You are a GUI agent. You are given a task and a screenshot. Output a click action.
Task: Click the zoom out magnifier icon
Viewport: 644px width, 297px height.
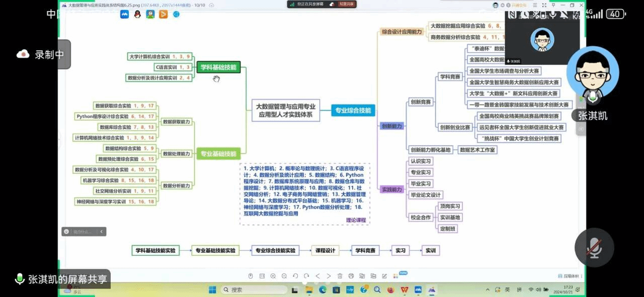[284, 276]
